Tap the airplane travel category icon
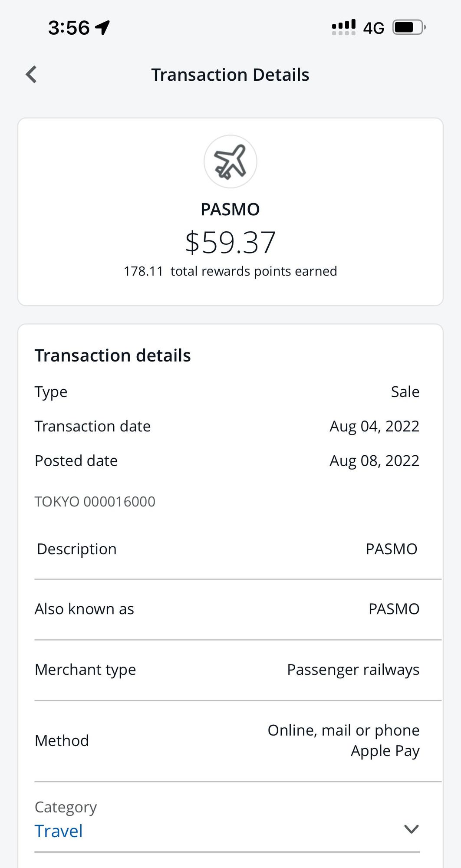This screenshot has width=461, height=868. [230, 161]
